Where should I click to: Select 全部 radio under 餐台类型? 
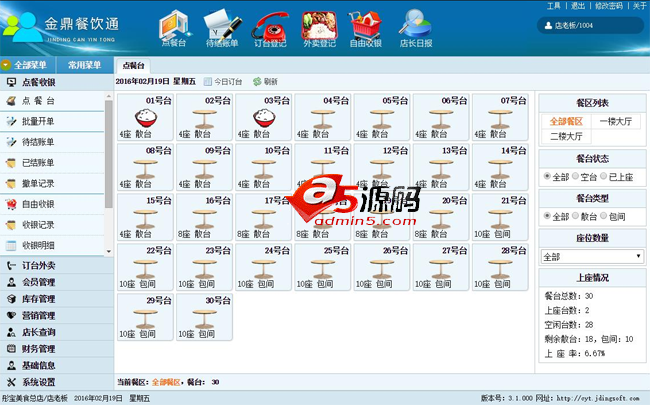point(547,216)
